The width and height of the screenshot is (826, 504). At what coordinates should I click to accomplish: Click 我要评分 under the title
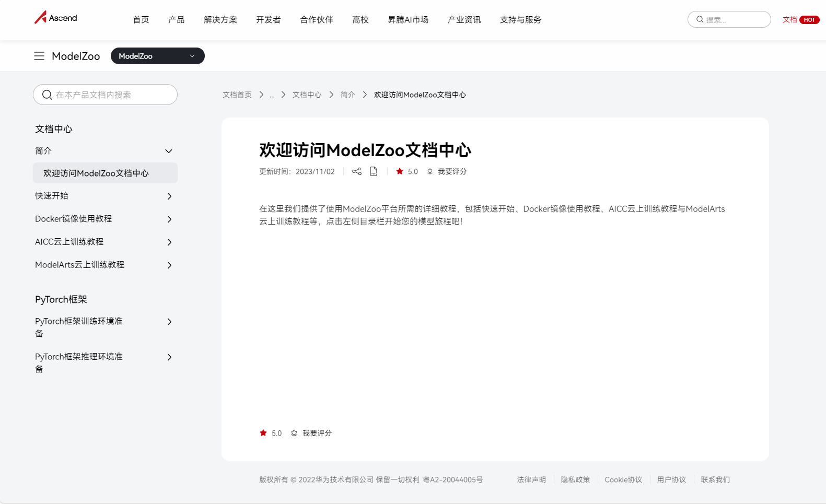tap(452, 171)
